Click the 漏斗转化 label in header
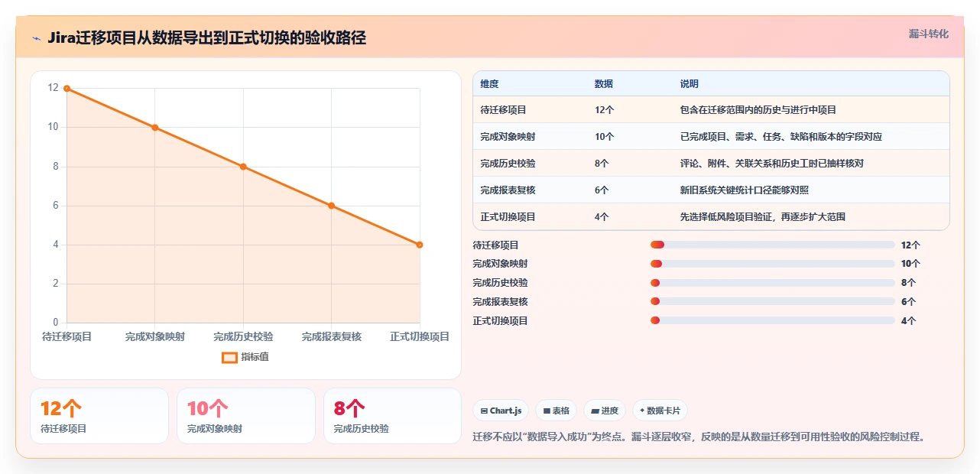 click(x=929, y=34)
